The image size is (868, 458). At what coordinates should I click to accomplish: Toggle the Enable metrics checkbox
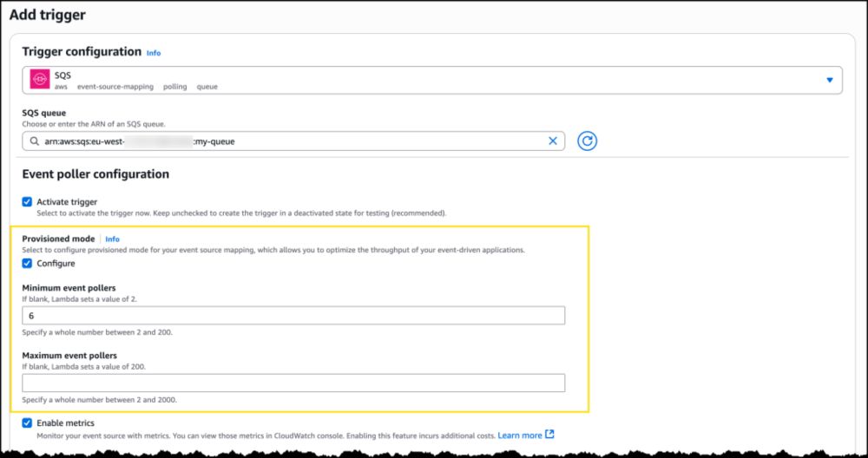(27, 423)
